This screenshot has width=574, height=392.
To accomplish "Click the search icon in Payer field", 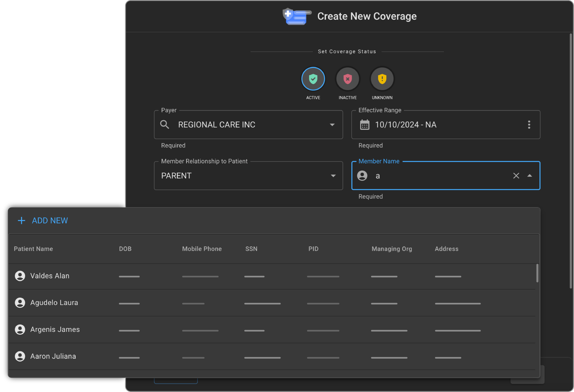I will (165, 125).
